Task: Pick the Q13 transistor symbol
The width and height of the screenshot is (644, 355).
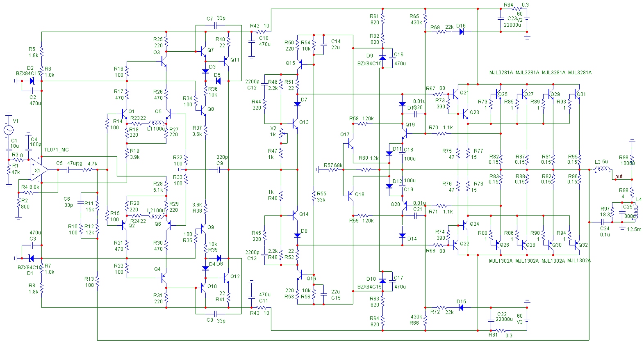Action: pyautogui.click(x=296, y=124)
